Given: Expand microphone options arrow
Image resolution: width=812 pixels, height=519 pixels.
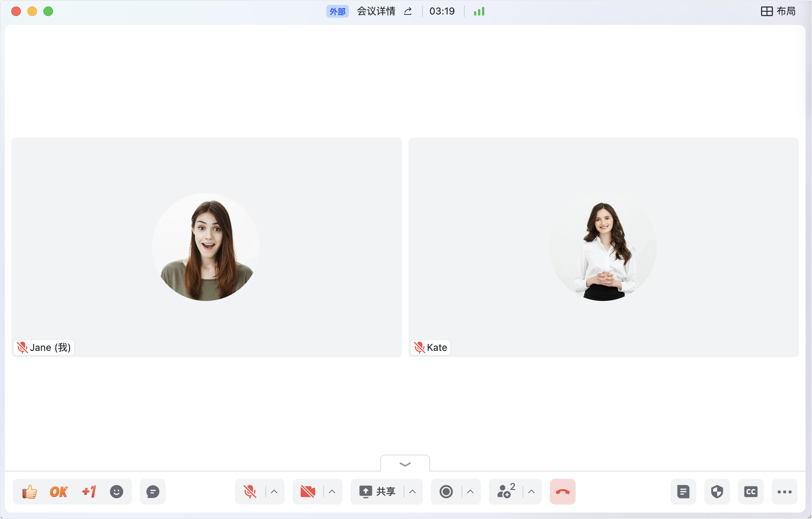Looking at the screenshot, I should 274,492.
